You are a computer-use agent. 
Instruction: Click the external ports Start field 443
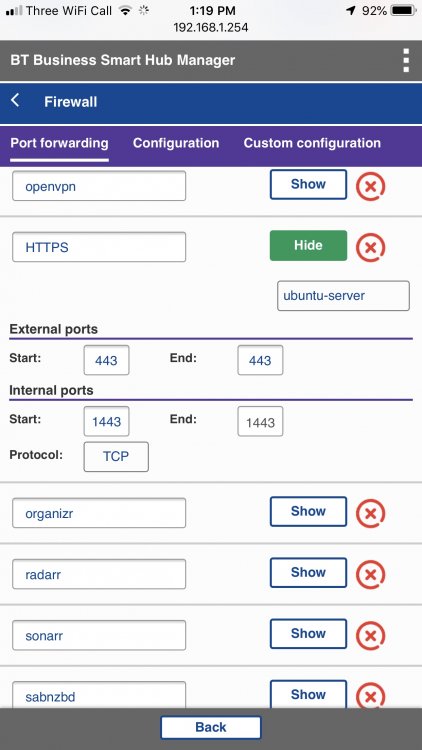point(106,360)
